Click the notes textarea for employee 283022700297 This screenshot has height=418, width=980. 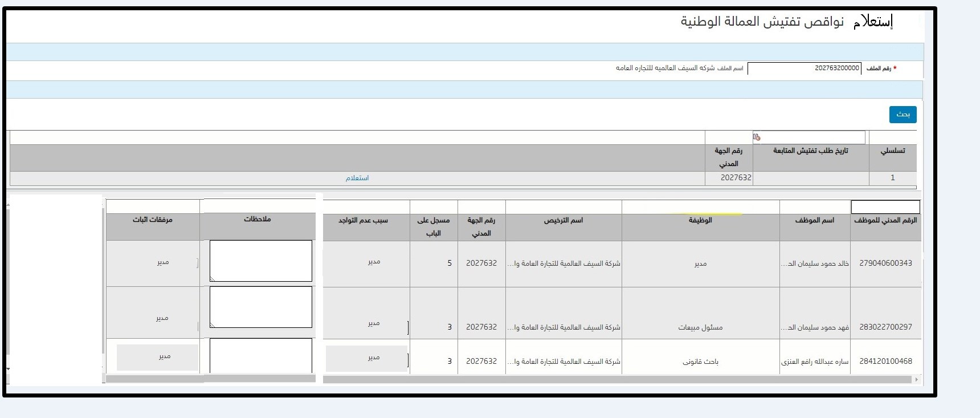261,307
